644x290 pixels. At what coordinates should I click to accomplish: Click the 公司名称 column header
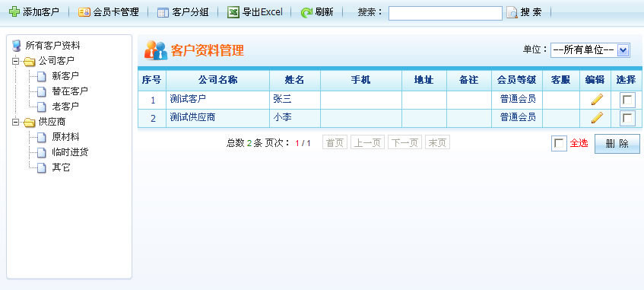coord(217,80)
